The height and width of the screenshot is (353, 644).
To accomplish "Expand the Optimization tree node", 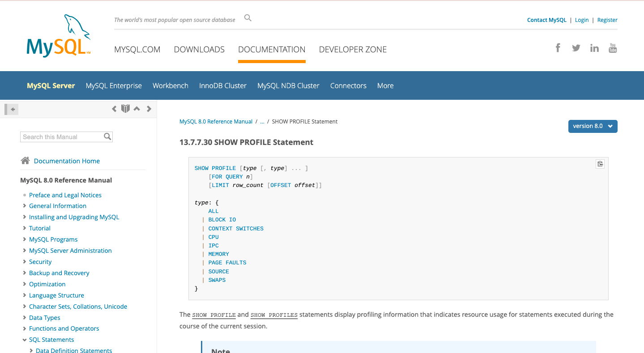I will coord(24,284).
